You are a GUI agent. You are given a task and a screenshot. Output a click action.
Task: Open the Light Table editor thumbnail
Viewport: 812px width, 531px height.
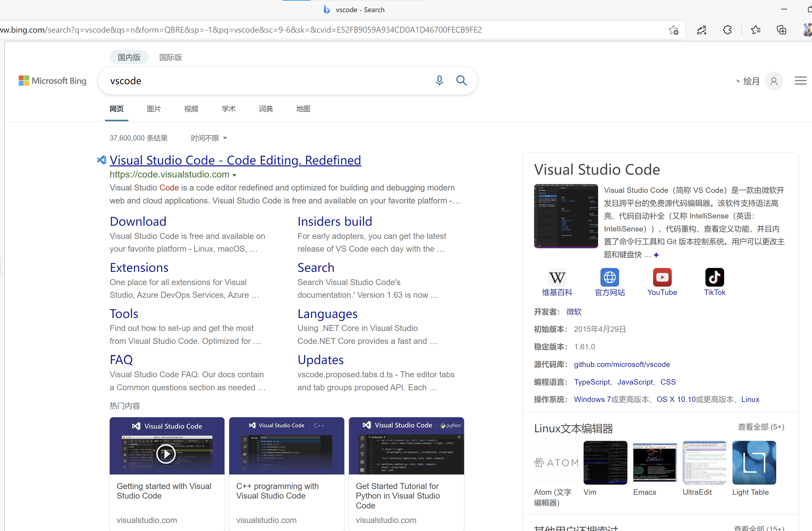[x=754, y=463]
